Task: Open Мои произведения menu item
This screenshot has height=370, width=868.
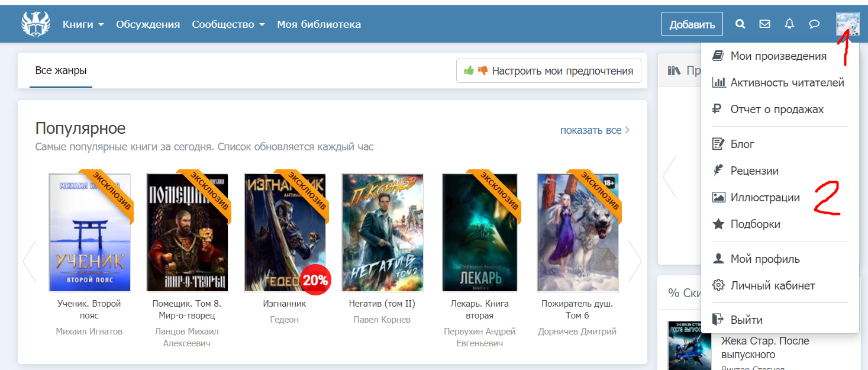Action: [778, 56]
